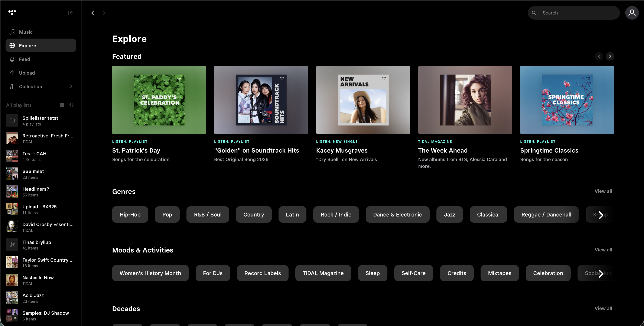Open the Acid Jazz playlist
Image resolution: width=644 pixels, height=326 pixels.
click(41, 298)
